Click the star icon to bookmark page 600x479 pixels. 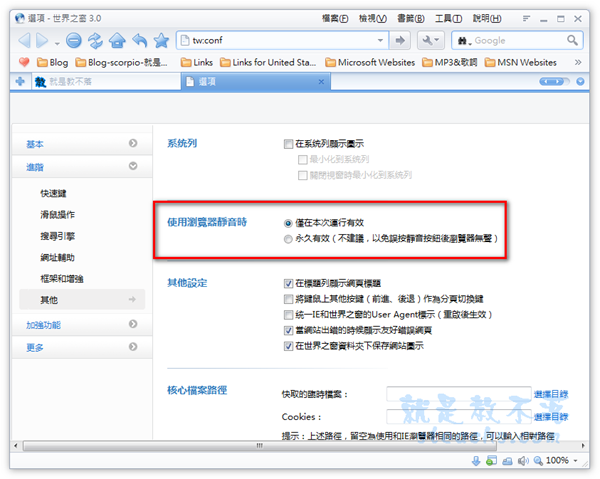coord(161,40)
